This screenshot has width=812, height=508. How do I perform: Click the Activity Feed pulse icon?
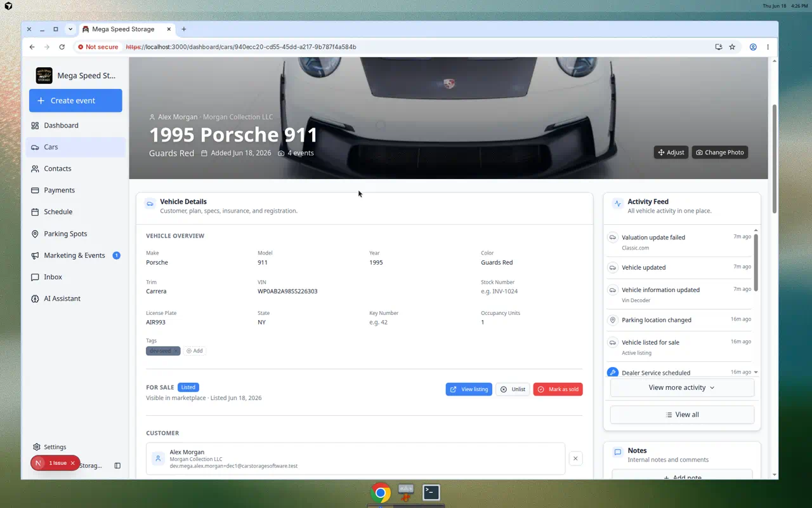[x=617, y=204]
